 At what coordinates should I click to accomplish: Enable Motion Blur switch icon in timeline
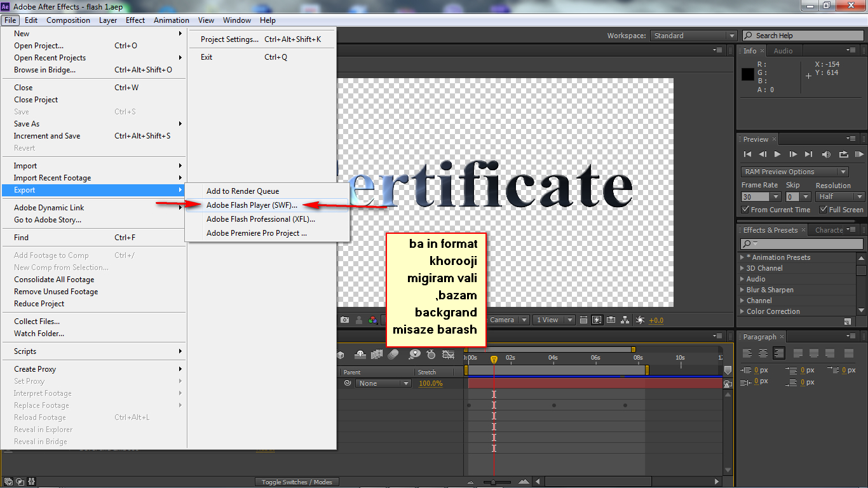[393, 355]
